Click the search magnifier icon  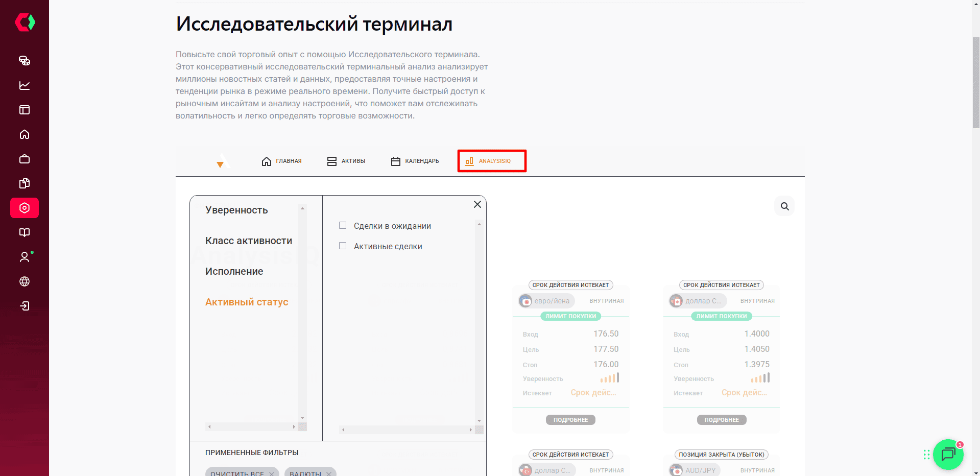tap(784, 206)
